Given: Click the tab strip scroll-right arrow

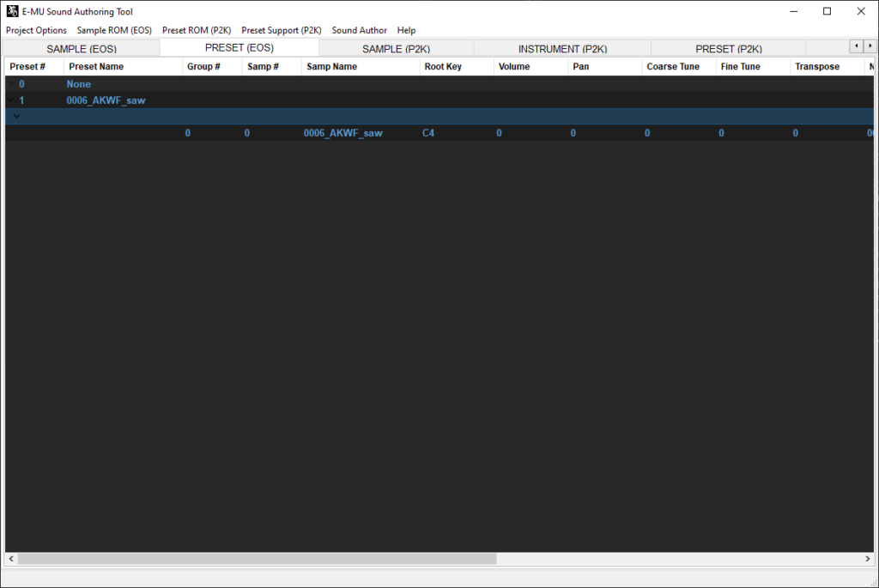Looking at the screenshot, I should [870, 46].
